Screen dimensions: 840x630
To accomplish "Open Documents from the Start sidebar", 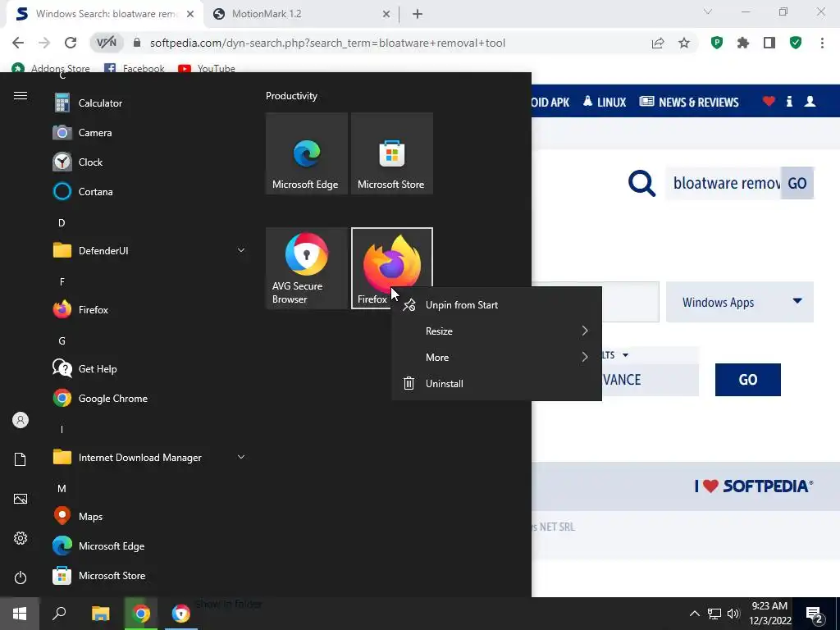I will click(21, 459).
